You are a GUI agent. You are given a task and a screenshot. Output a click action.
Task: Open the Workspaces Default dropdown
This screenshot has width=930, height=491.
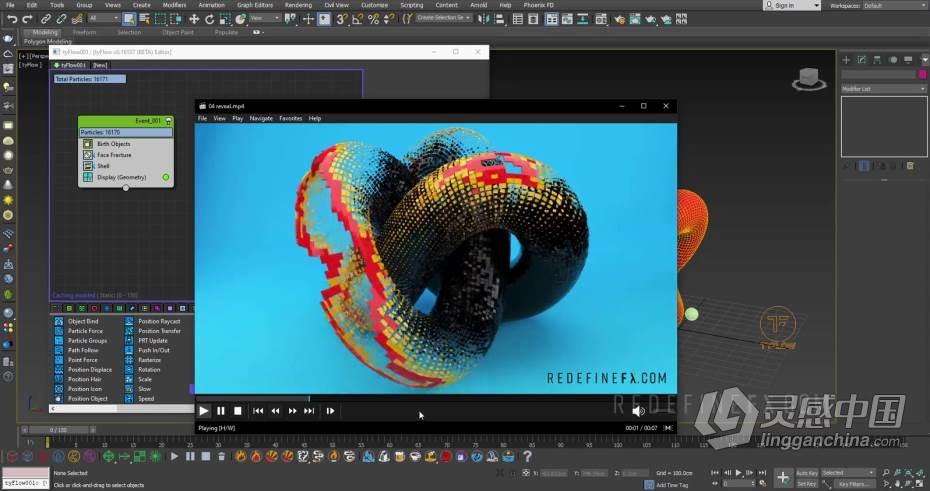click(894, 5)
